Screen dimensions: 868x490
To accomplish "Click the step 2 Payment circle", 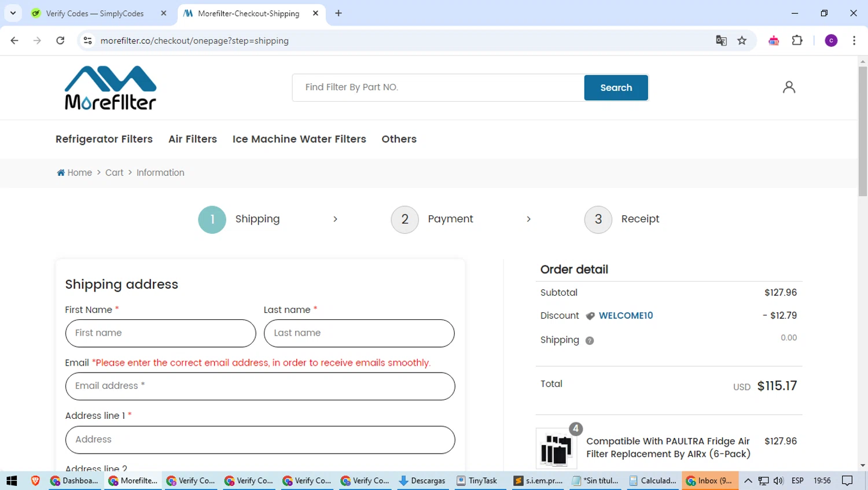I will (405, 219).
